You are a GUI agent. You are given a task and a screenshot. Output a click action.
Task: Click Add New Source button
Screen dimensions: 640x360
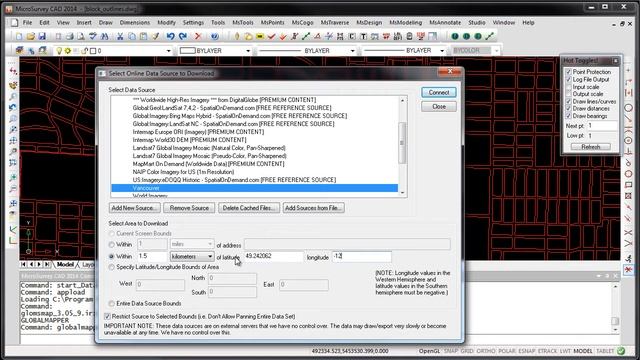tap(135, 208)
